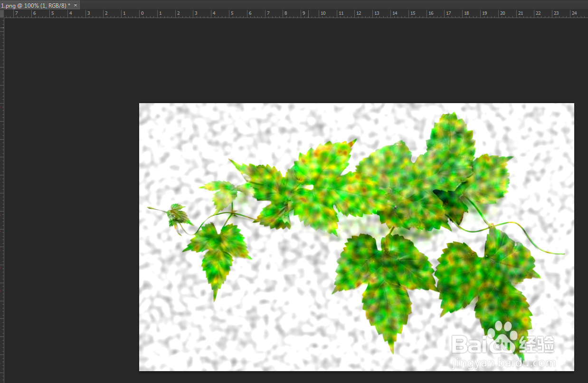Click the vine leaves image on canvas
Image resolution: width=588 pixels, height=383 pixels.
coord(356,237)
